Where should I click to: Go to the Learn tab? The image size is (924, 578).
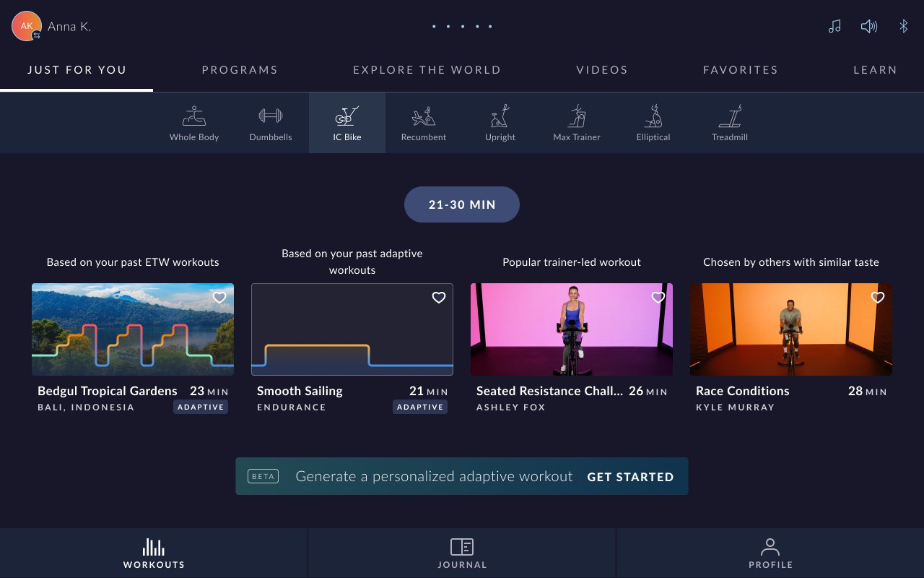pos(875,70)
